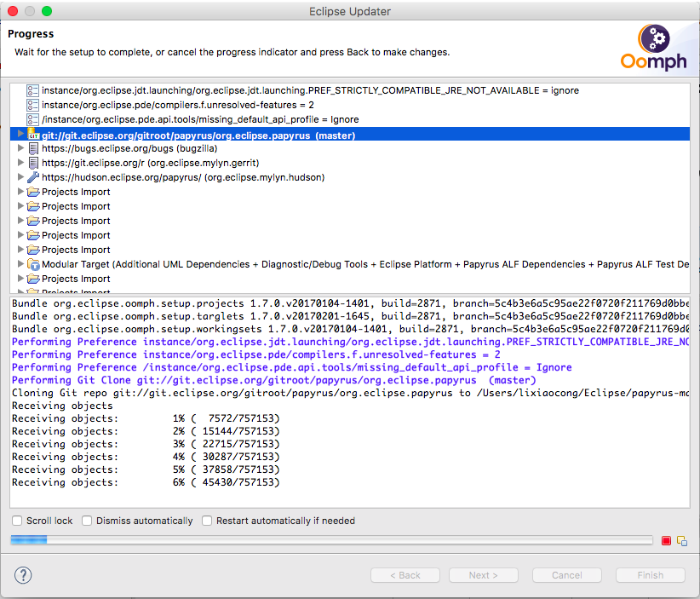Click the setup progress bar
The width and height of the screenshot is (700, 599).
(330, 540)
